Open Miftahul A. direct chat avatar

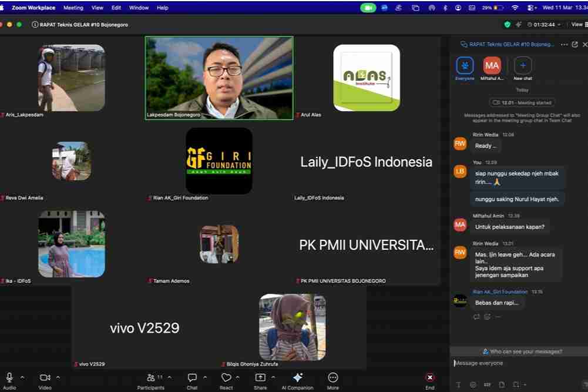pyautogui.click(x=492, y=66)
